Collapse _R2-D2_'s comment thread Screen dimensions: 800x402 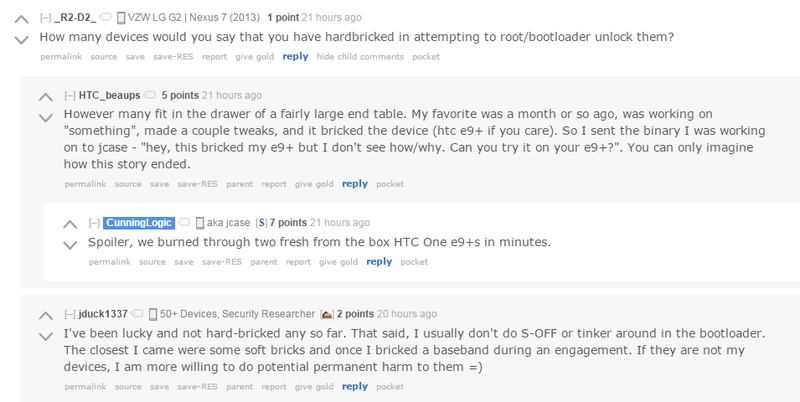(x=45, y=17)
